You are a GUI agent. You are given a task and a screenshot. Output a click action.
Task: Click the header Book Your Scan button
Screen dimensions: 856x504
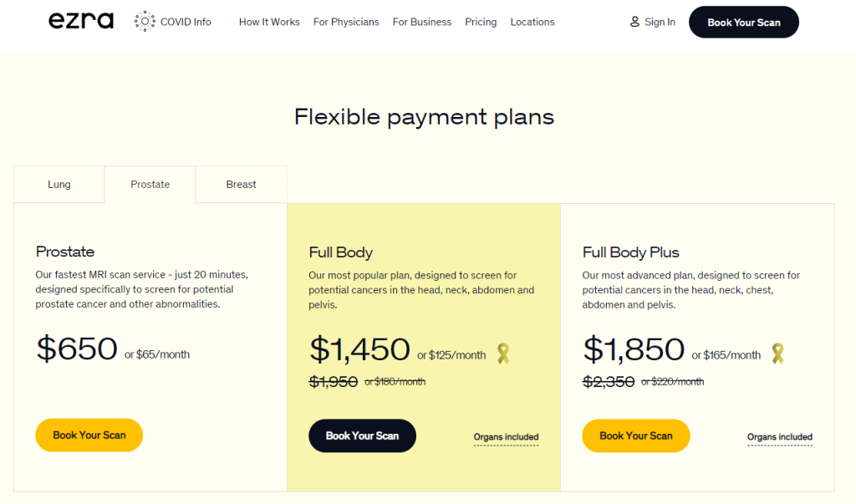click(x=743, y=23)
